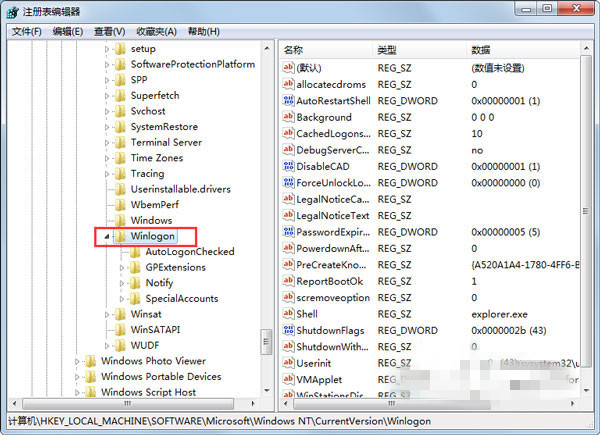Click the DWORD icon of ForceUnlockLogon

tap(288, 183)
